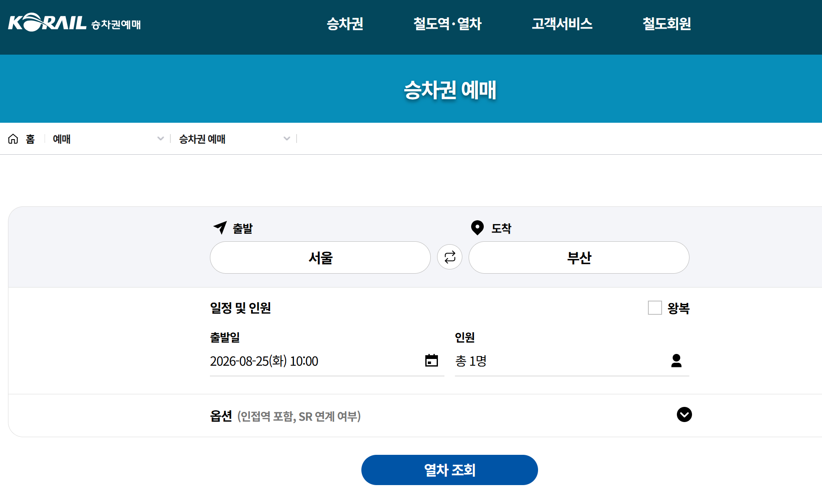Click the 옵션 label text
Image resolution: width=822 pixels, height=504 pixels.
221,416
